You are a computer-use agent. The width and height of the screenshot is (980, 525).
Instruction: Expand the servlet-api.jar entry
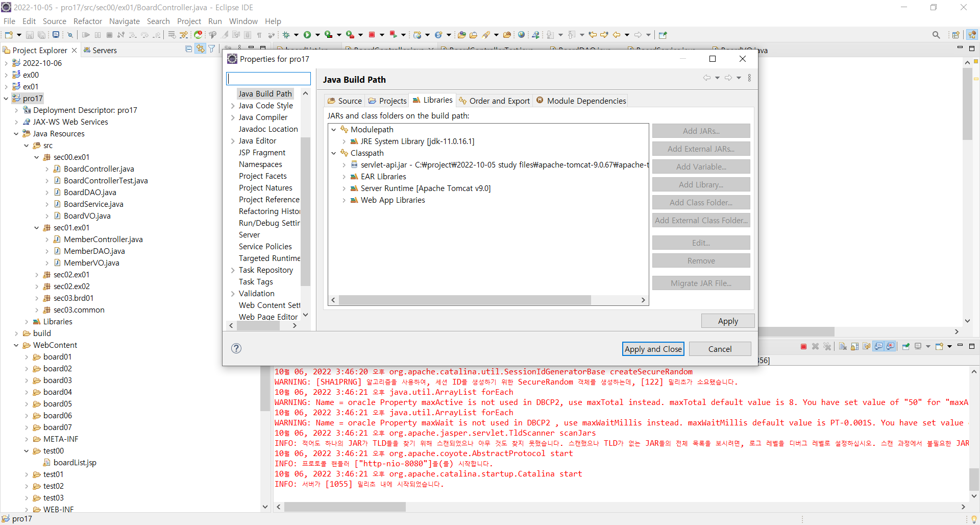pos(344,165)
